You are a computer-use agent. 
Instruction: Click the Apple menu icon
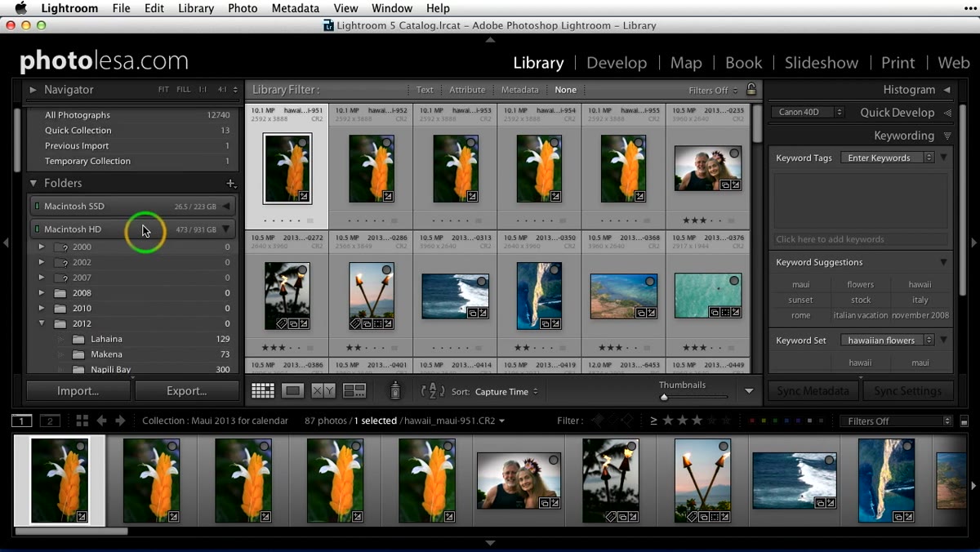pyautogui.click(x=20, y=8)
